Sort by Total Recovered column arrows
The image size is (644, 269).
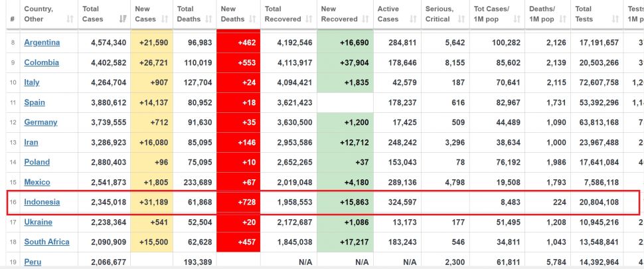tap(309, 19)
